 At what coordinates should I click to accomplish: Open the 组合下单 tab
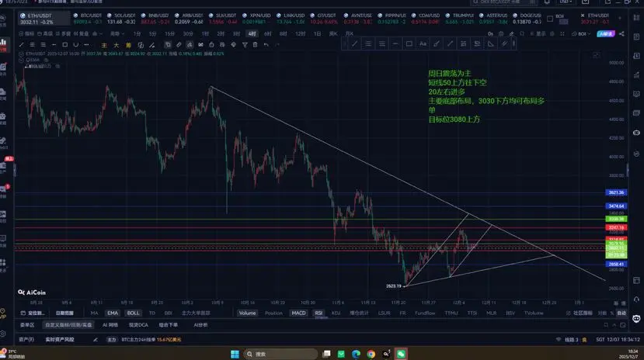click(169, 325)
